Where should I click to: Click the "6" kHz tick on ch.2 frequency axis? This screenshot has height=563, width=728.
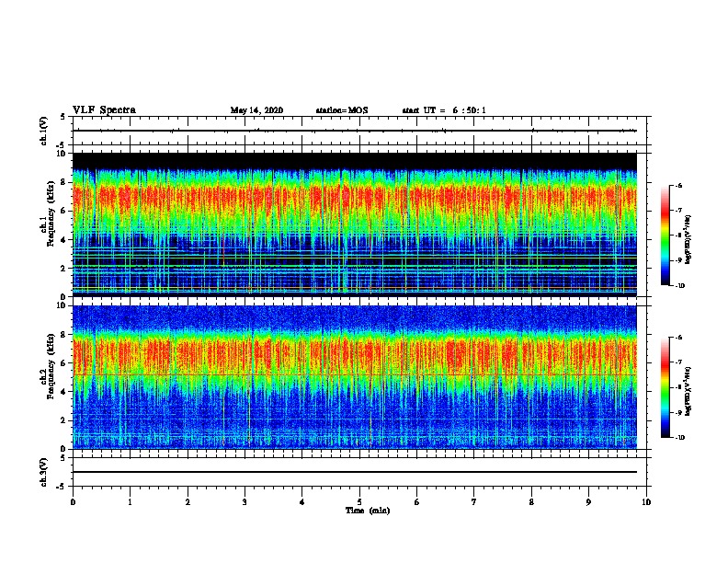pyautogui.click(x=63, y=363)
